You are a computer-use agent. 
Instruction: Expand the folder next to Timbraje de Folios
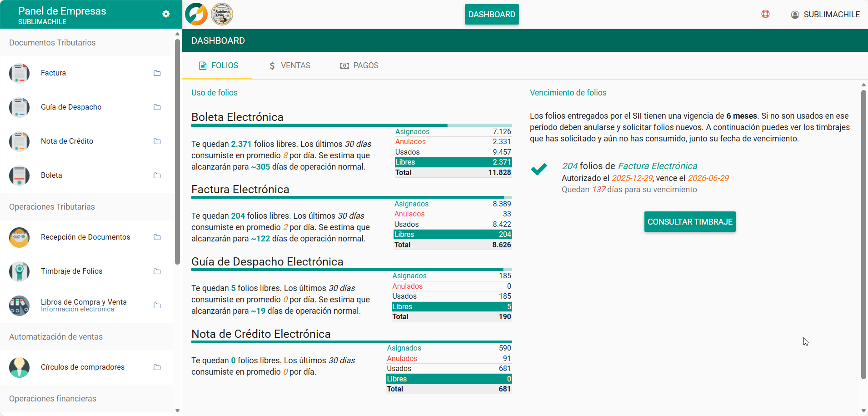coord(158,271)
